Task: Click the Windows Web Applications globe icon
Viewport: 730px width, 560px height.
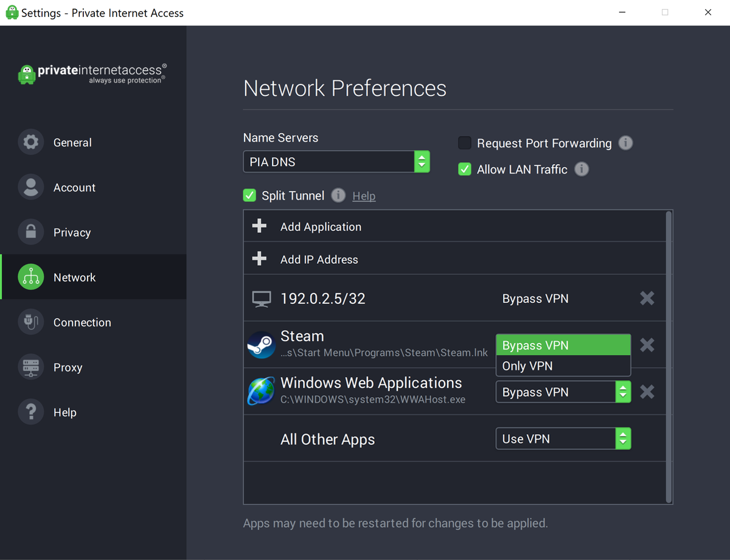Action: 261,391
